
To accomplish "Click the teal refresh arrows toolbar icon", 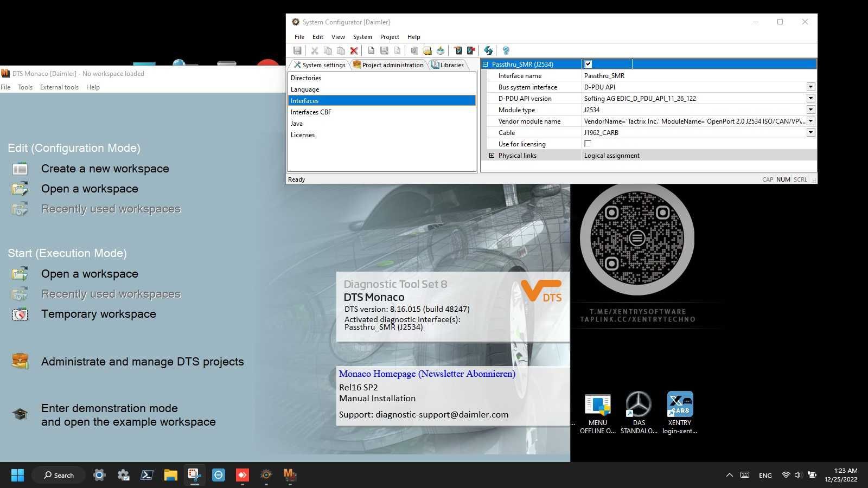I will pyautogui.click(x=488, y=50).
